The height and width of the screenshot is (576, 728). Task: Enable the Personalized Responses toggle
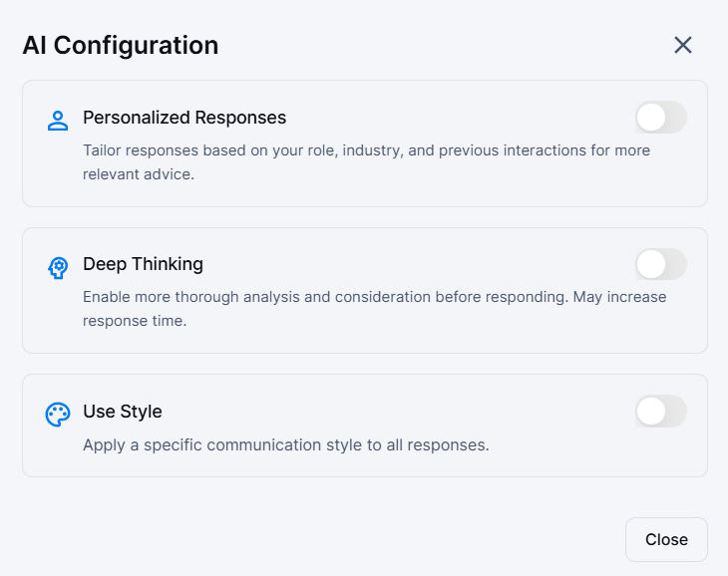[660, 118]
